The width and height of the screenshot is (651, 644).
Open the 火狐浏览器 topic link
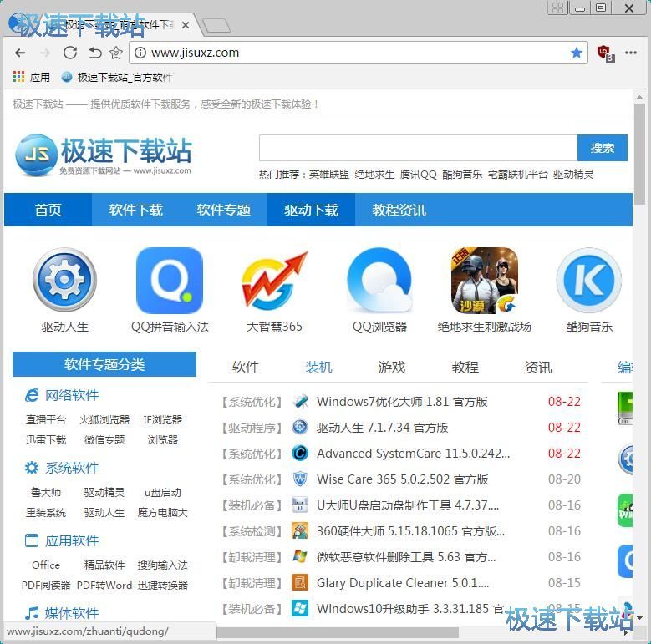[104, 419]
